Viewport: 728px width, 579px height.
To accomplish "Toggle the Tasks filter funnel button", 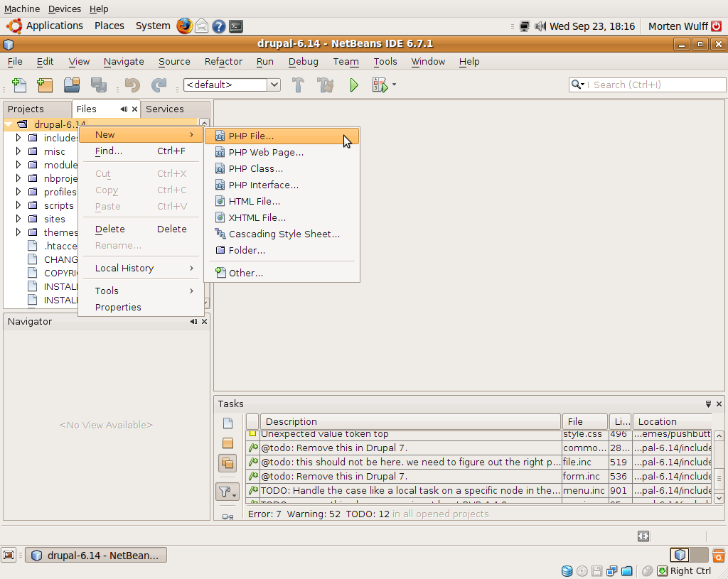I will 227,492.
